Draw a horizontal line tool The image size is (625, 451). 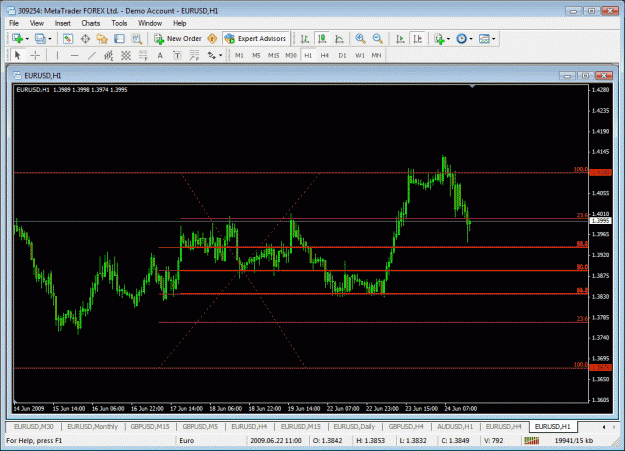pos(75,55)
